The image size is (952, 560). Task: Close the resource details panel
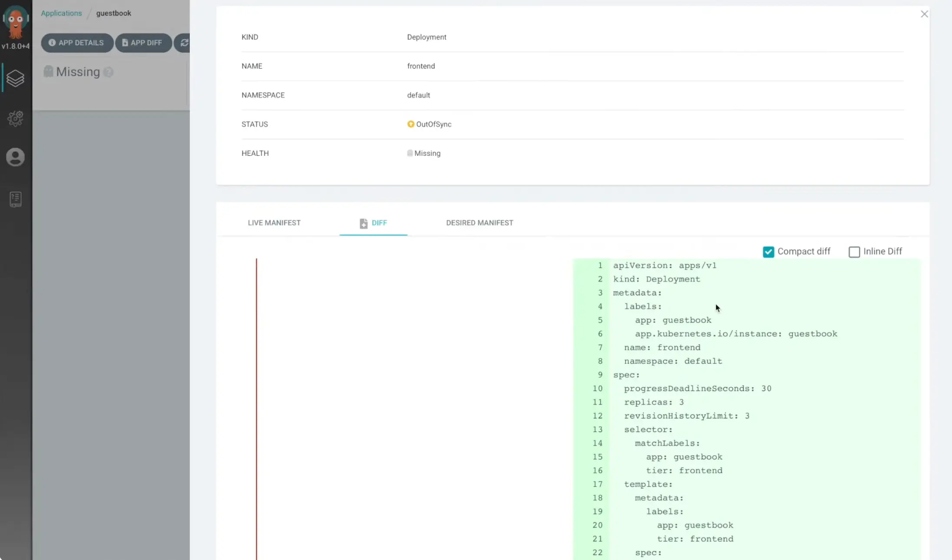click(x=924, y=14)
